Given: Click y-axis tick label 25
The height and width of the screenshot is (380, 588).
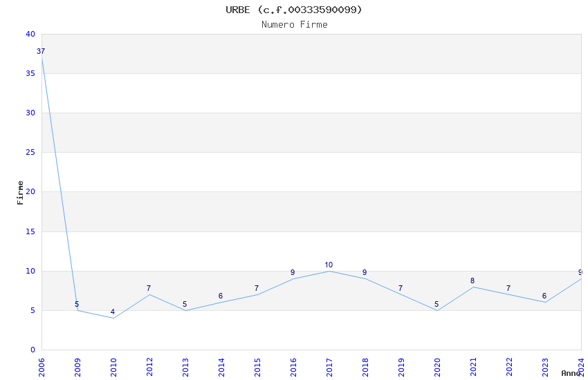Looking at the screenshot, I should 30,153.
